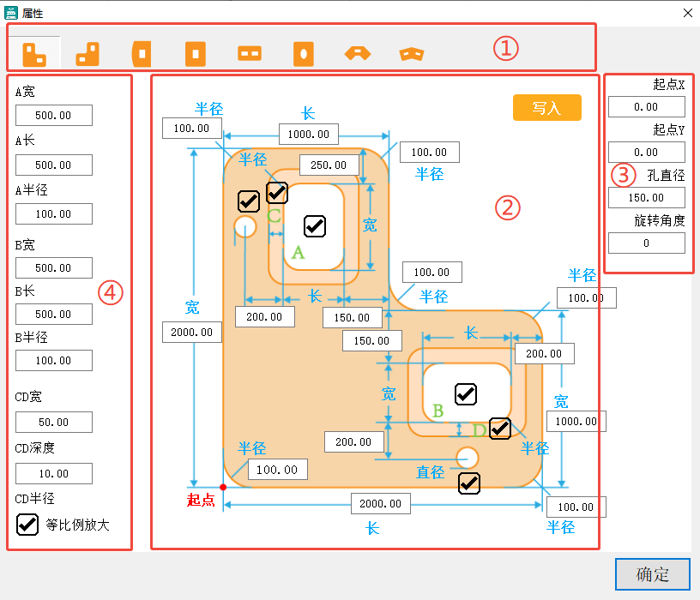Click the 孔直径 value field
Image resolution: width=700 pixels, height=600 pixels.
click(646, 198)
